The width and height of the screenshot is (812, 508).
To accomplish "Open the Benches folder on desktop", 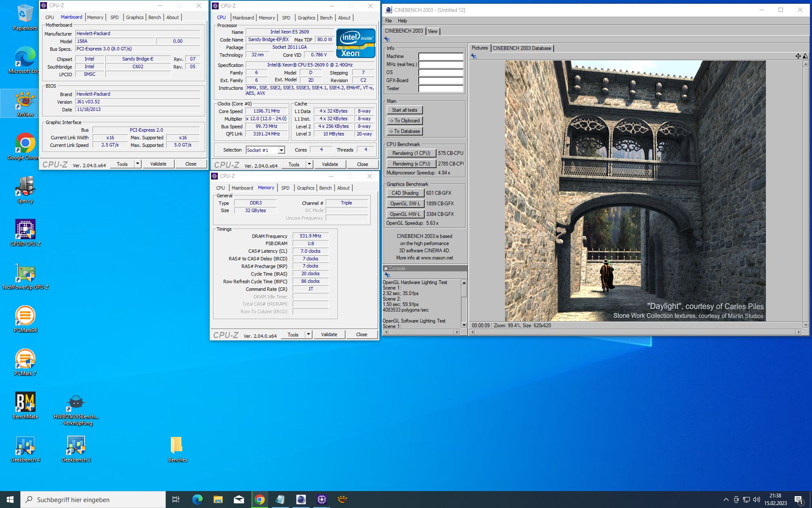I will point(177,449).
